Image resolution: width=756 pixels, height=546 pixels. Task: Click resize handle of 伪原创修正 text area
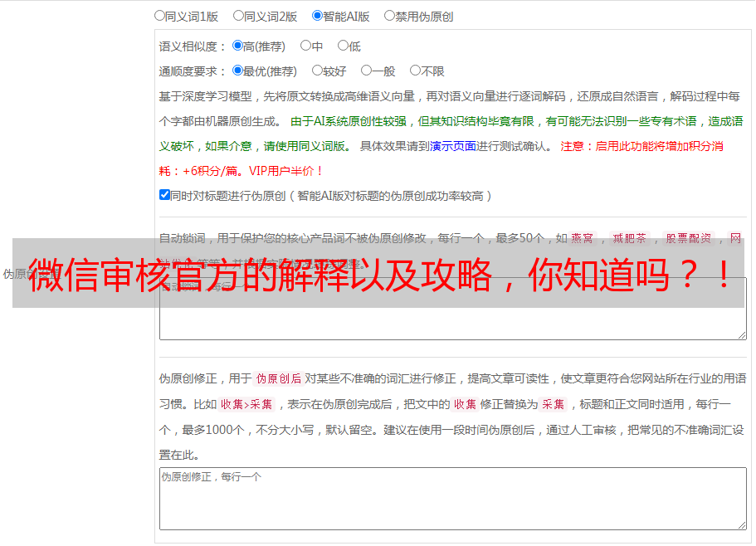point(741,524)
